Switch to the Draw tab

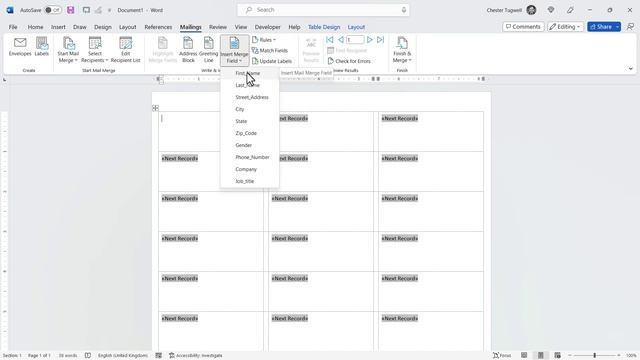click(80, 27)
